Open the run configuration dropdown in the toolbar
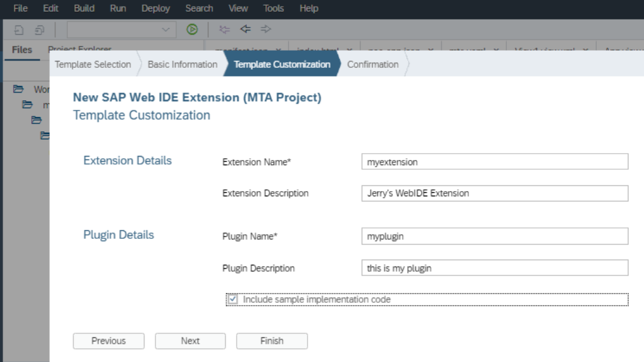 coord(120,29)
